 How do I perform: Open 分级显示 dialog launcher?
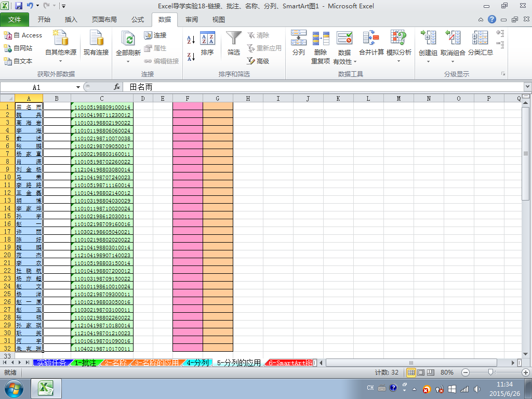pyautogui.click(x=503, y=74)
